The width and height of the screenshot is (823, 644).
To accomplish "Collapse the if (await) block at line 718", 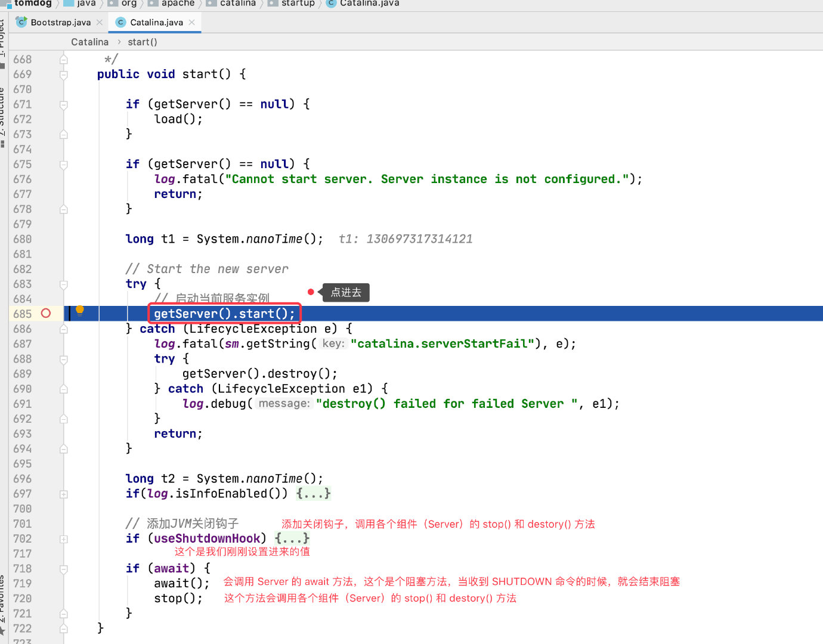I will pos(64,569).
